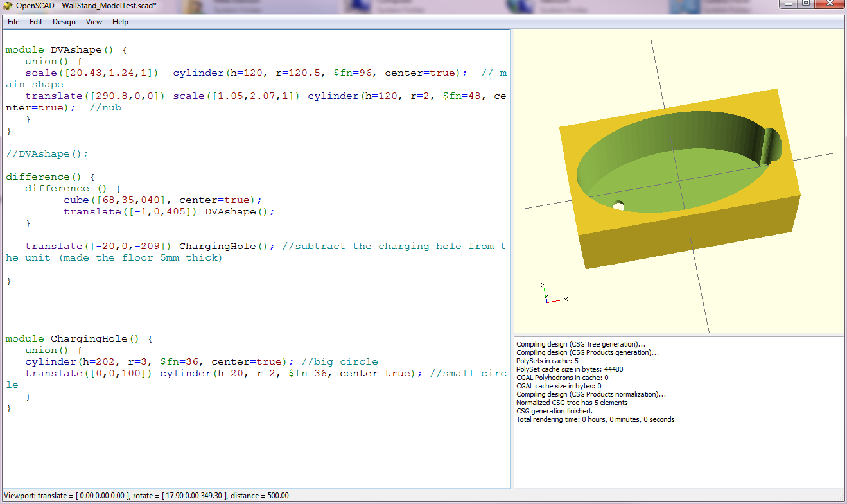
Task: Click the 'union() {' line under DVAshape
Action: coord(54,61)
